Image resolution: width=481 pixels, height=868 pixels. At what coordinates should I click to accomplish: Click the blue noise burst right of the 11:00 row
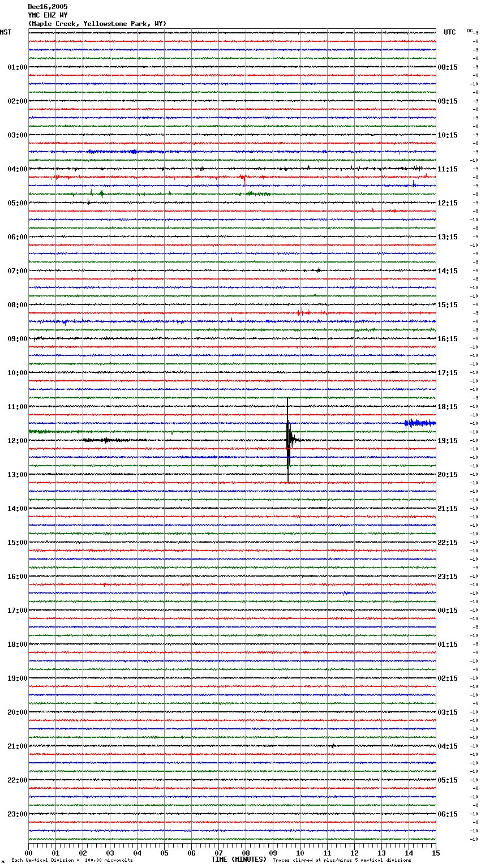[x=419, y=423]
